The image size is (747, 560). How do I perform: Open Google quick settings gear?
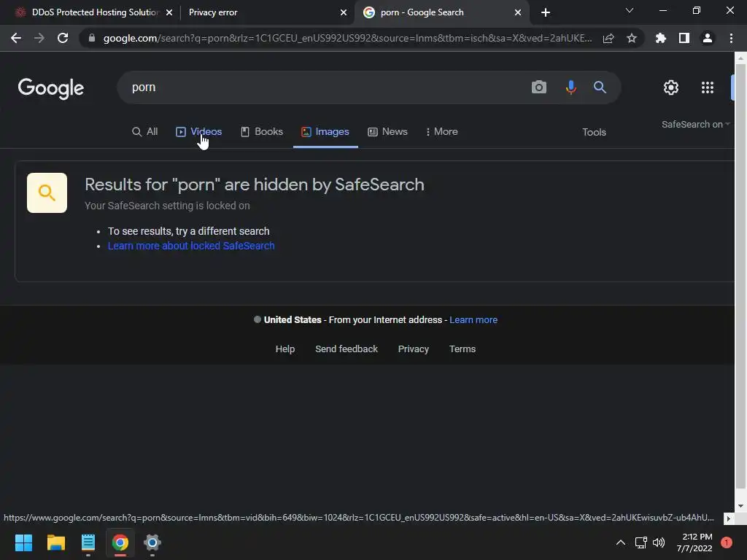click(x=671, y=87)
